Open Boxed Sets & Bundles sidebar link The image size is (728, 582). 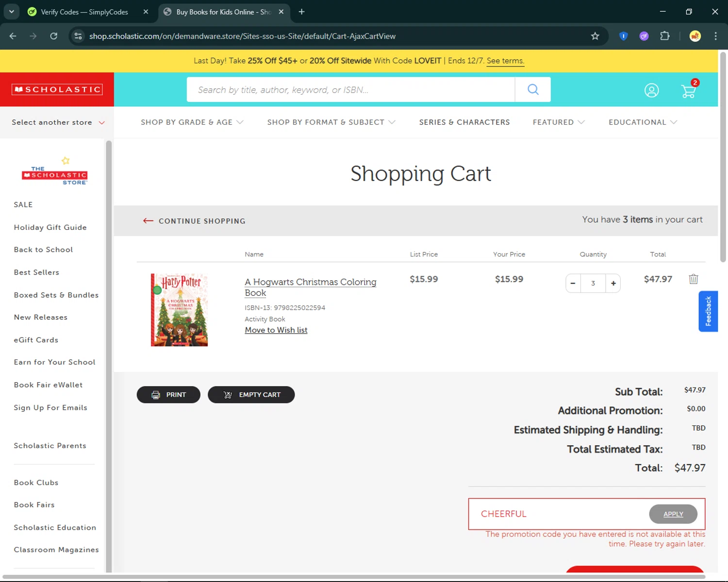point(56,295)
